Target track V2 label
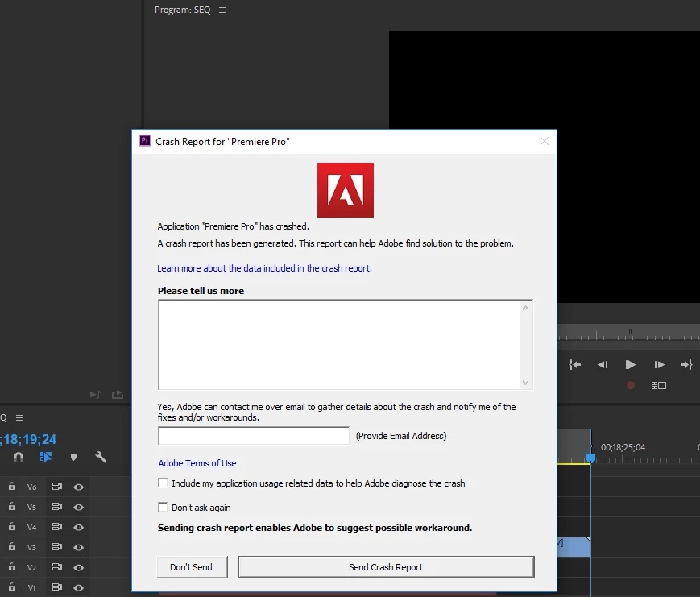700x597 pixels. (x=31, y=567)
